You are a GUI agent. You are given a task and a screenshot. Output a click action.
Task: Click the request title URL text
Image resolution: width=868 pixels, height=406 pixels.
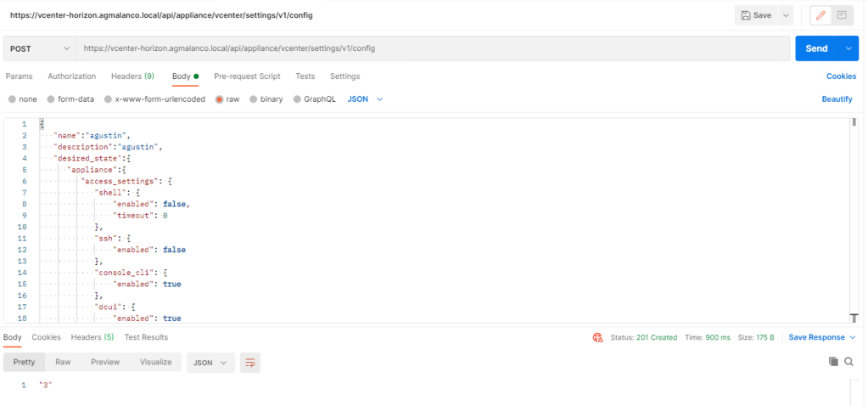pyautogui.click(x=162, y=15)
